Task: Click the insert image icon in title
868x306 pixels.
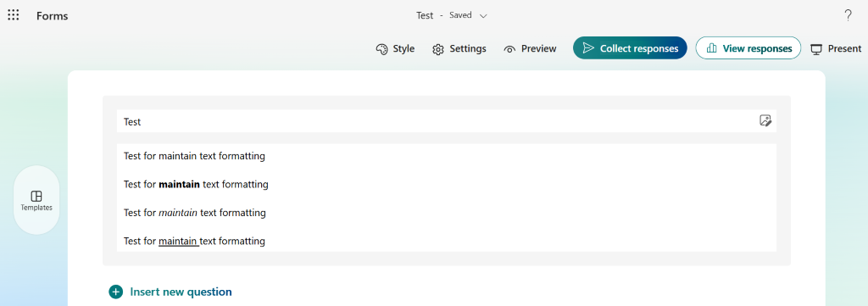Action: click(x=765, y=120)
